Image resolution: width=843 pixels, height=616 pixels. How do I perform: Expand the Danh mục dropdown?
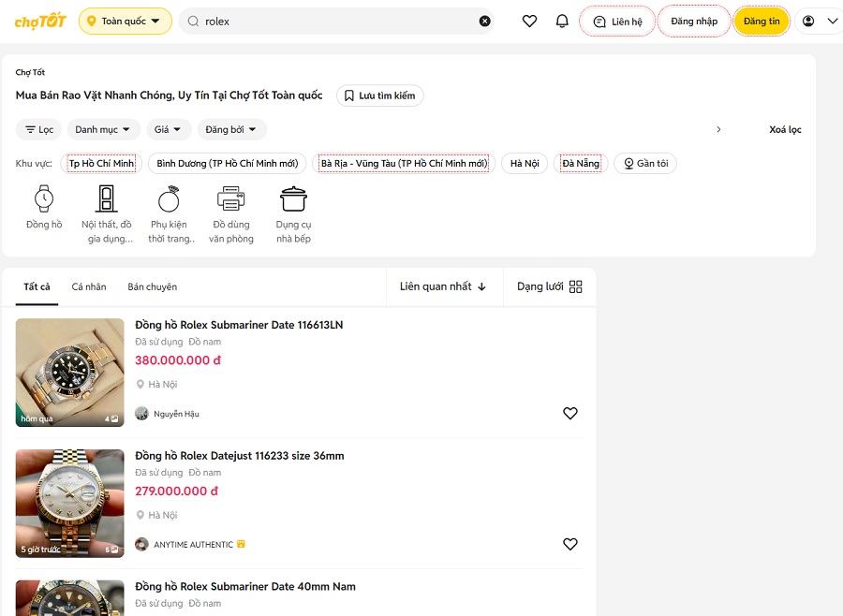[x=103, y=129]
